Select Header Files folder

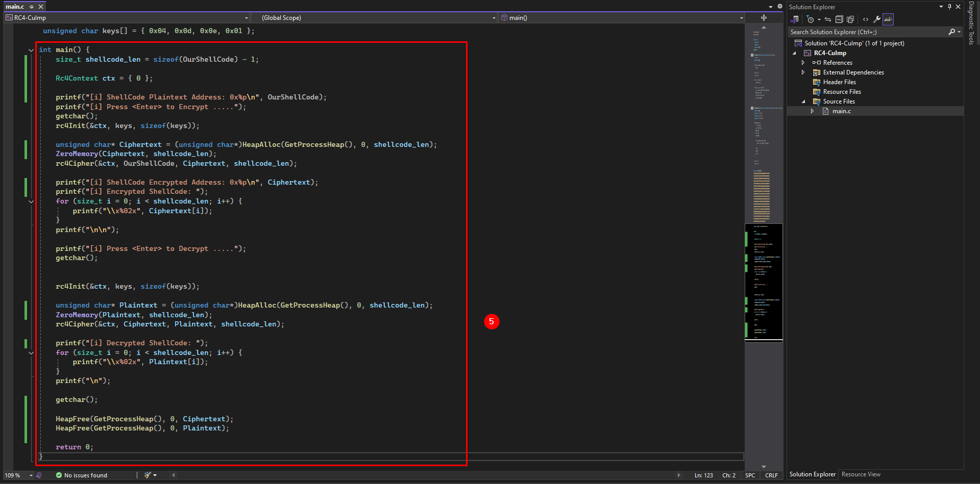pos(839,82)
